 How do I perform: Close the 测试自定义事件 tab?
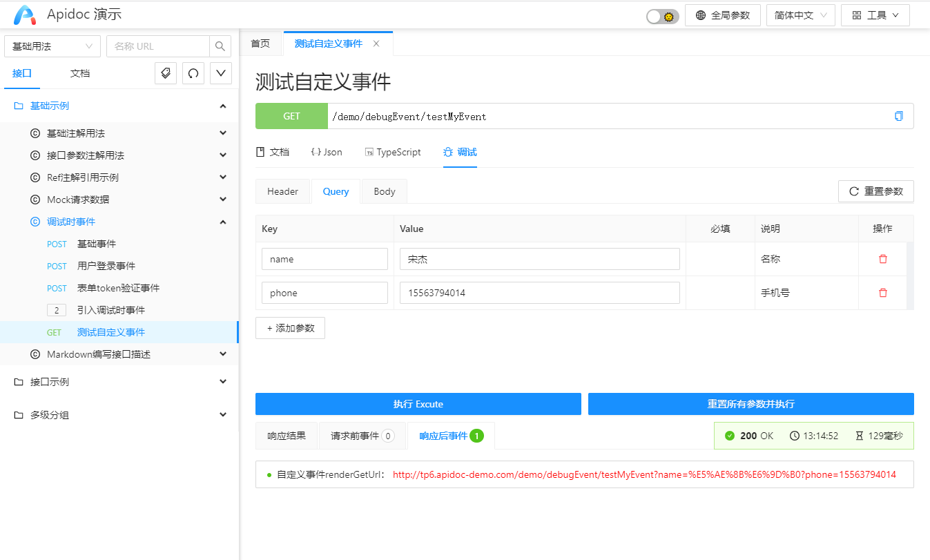pos(376,44)
